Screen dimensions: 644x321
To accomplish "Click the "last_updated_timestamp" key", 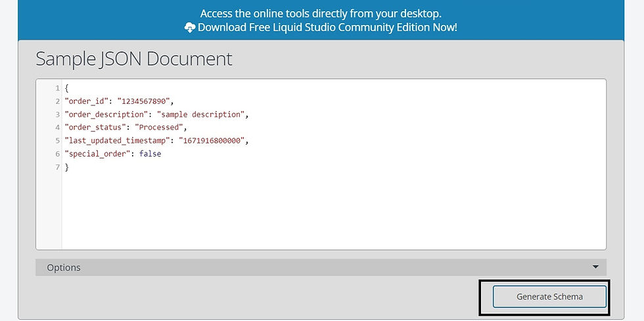I will click(x=118, y=141).
